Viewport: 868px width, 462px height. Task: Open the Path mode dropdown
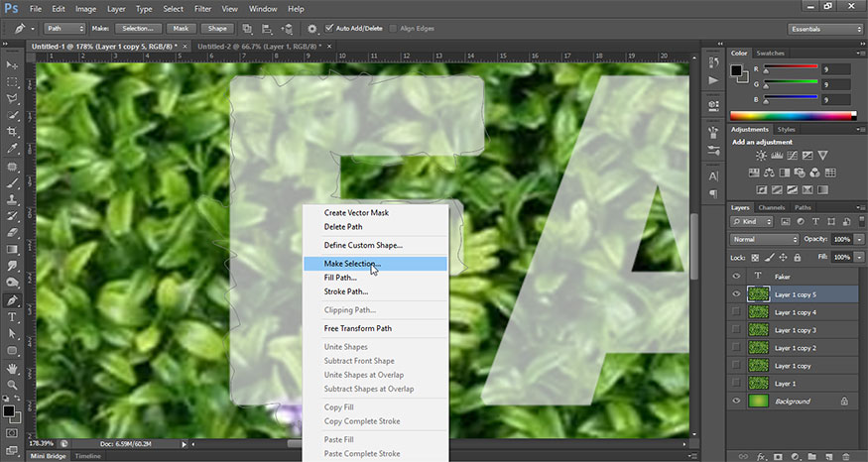(64, 29)
